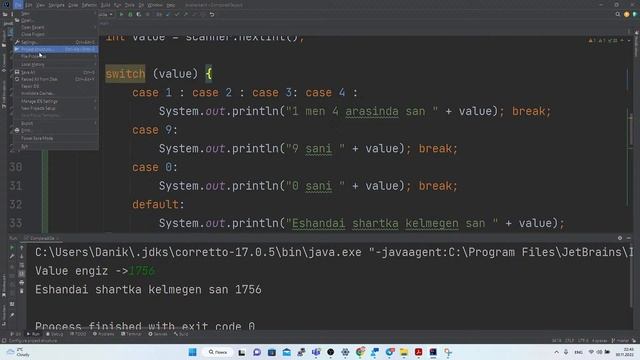
Task: Select the highlighted Project Structure menu entry
Action: [56, 49]
